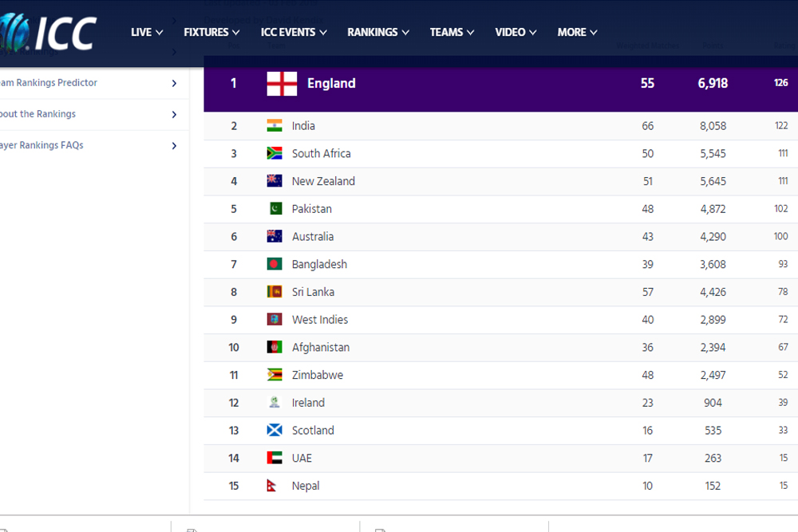Open the LIVE dropdown menu
This screenshot has height=532, width=798.
[x=147, y=32]
